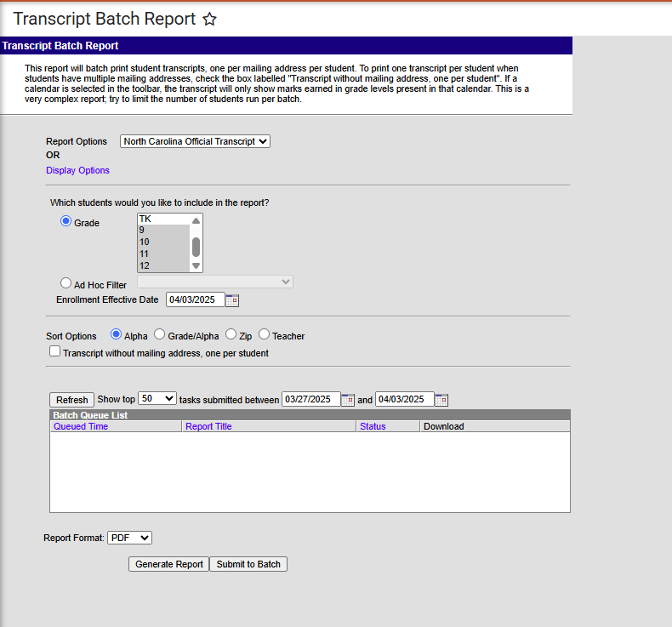Image resolution: width=672 pixels, height=627 pixels.
Task: Open the Display Options link
Action: (x=77, y=170)
